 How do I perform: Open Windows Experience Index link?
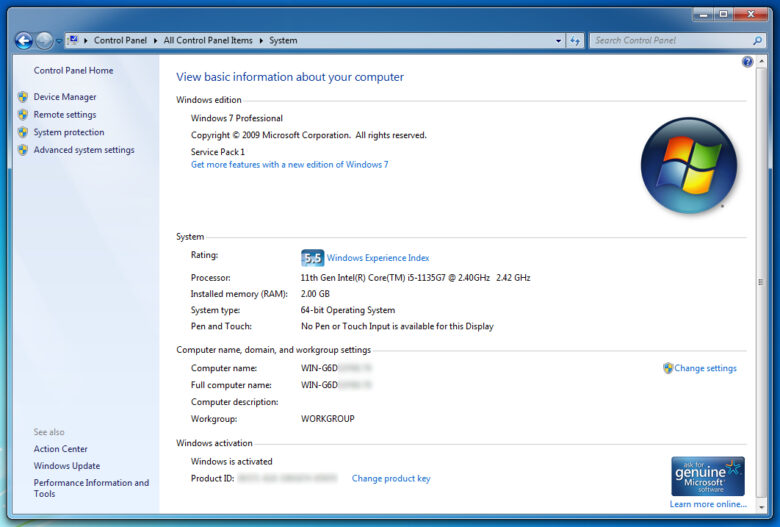[x=378, y=258]
